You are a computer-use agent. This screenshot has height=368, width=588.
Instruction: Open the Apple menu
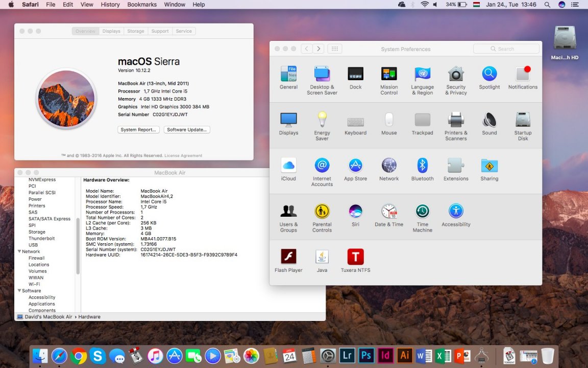click(x=11, y=5)
